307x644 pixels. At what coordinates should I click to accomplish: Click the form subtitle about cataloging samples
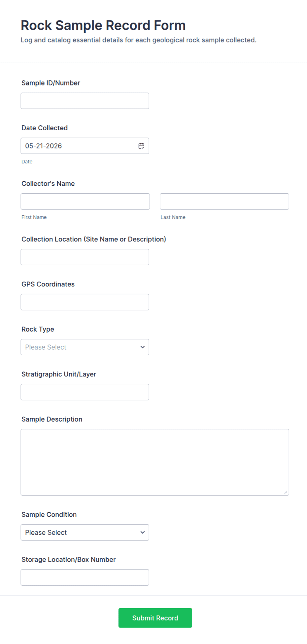tap(139, 40)
